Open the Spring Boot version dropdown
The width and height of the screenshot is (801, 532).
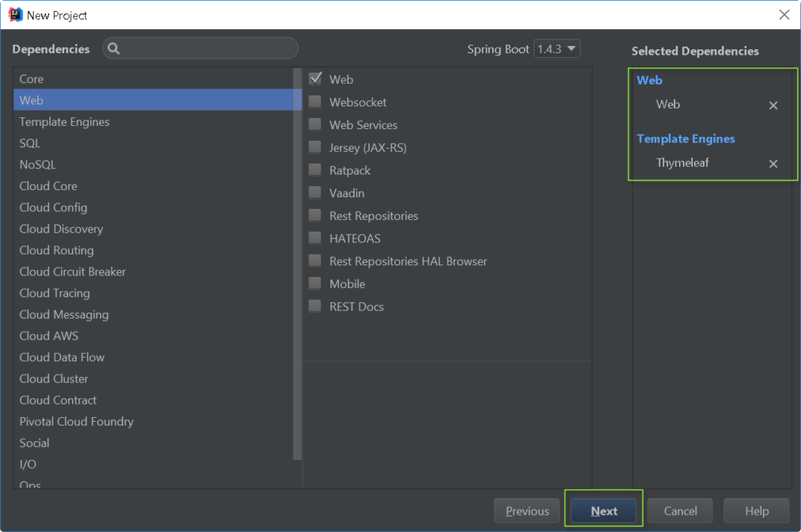tap(557, 49)
